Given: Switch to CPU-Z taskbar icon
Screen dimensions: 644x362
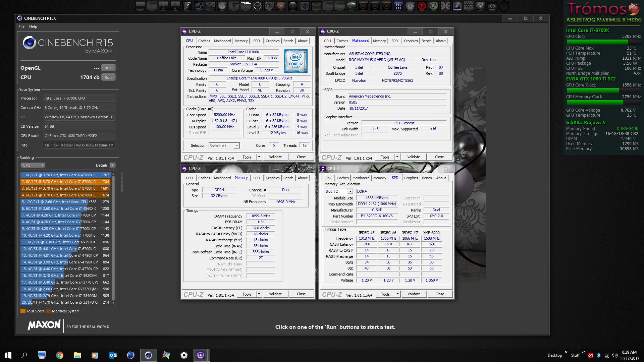Looking at the screenshot, I should 201,355.
